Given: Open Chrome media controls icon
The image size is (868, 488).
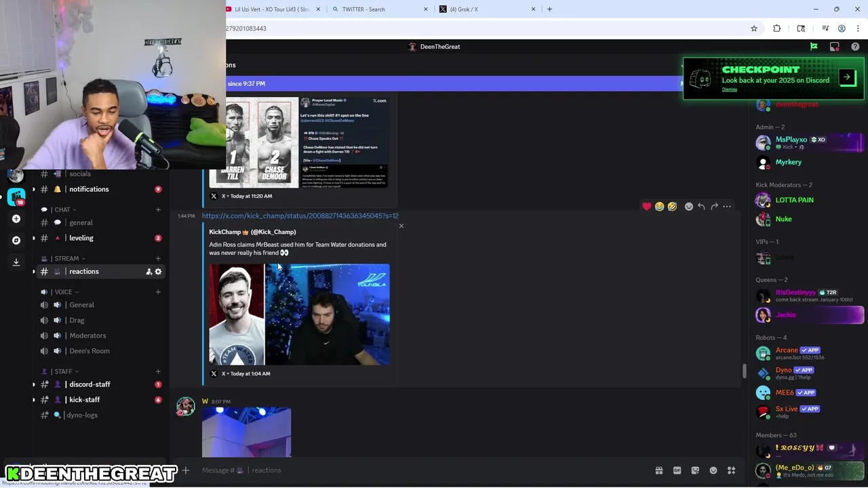Looking at the screenshot, I should tap(825, 28).
